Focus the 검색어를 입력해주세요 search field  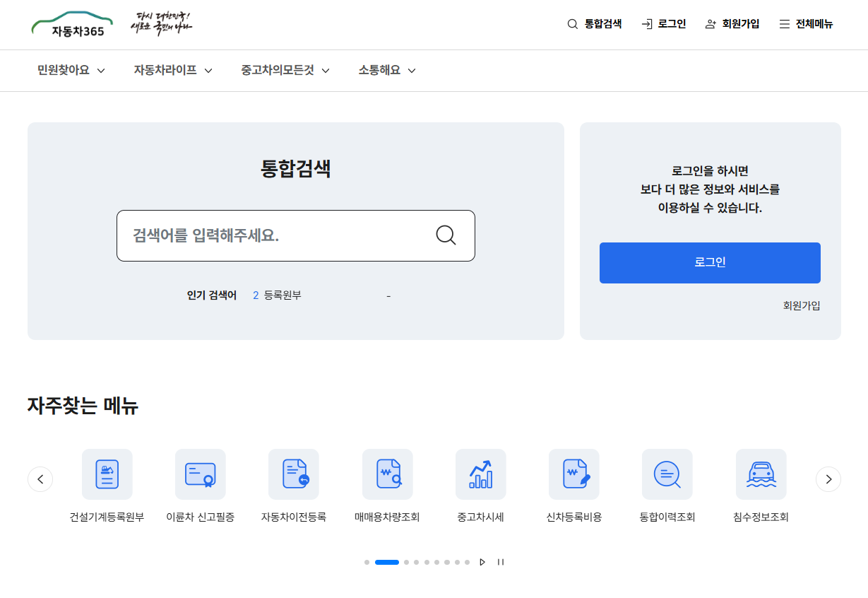(x=296, y=235)
